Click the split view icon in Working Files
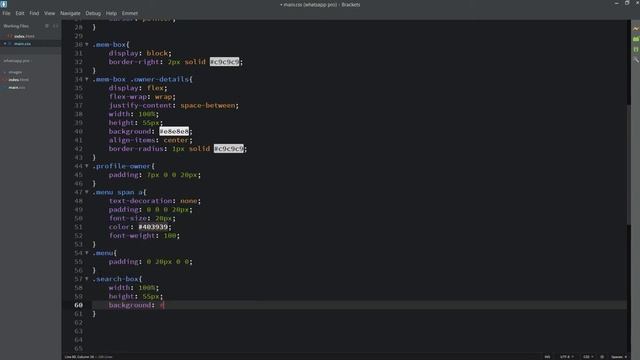The width and height of the screenshot is (640, 360). 56,26
